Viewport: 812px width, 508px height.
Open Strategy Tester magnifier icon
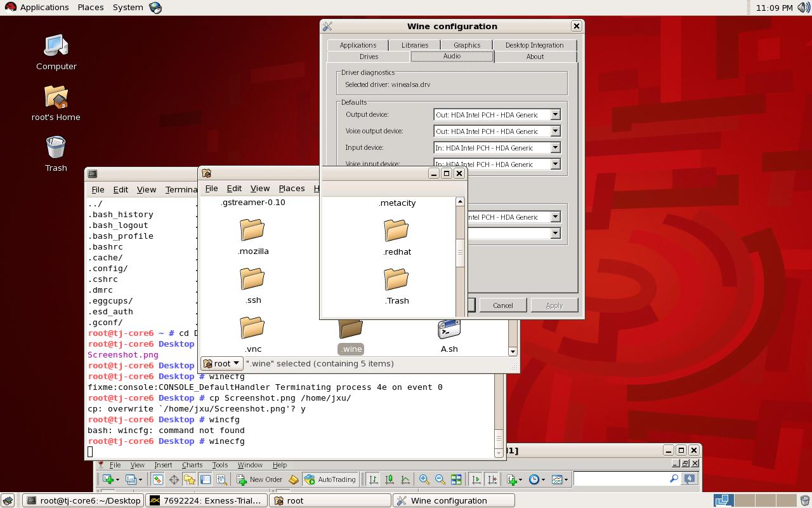coord(221,479)
